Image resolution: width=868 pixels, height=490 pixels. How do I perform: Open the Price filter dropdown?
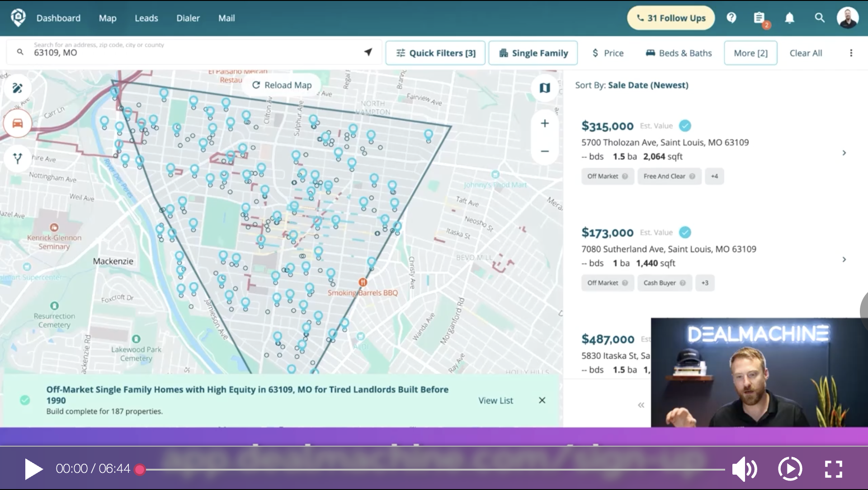pos(608,53)
